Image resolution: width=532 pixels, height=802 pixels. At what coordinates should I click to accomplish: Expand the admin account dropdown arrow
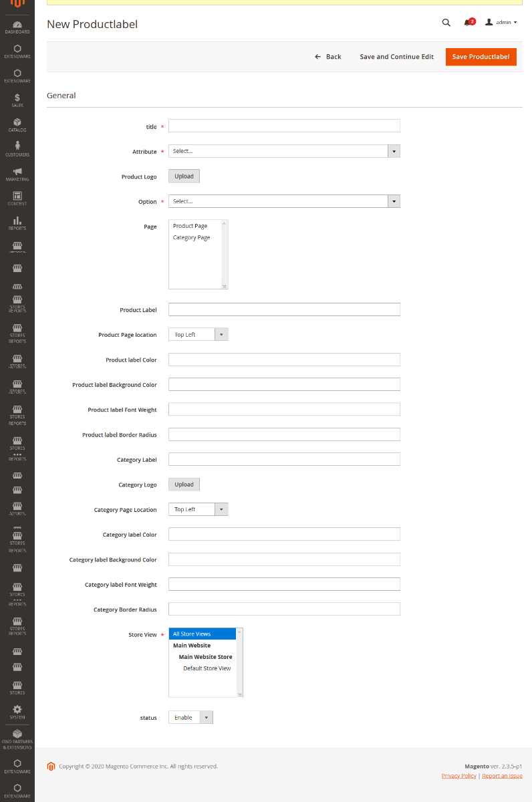tap(515, 23)
